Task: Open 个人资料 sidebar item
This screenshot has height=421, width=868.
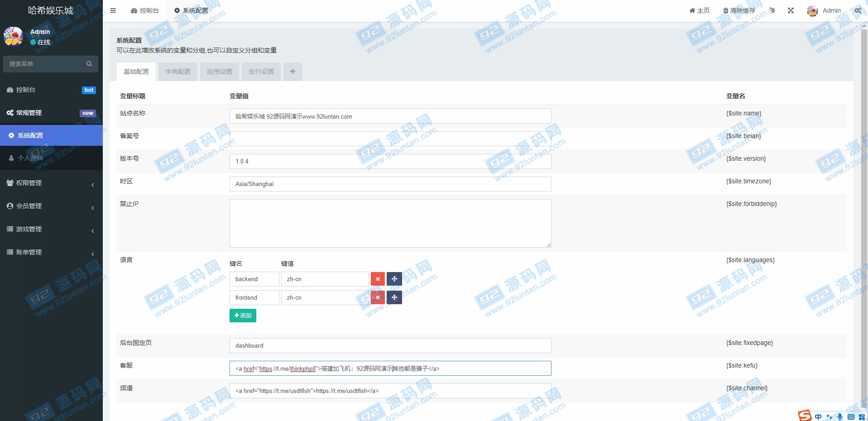Action: [x=51, y=158]
